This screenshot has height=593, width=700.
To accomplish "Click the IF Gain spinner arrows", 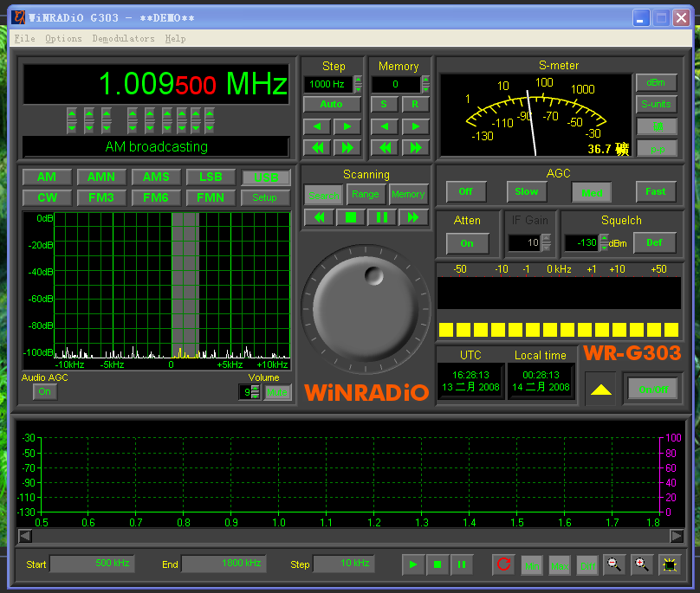I will pos(547,242).
